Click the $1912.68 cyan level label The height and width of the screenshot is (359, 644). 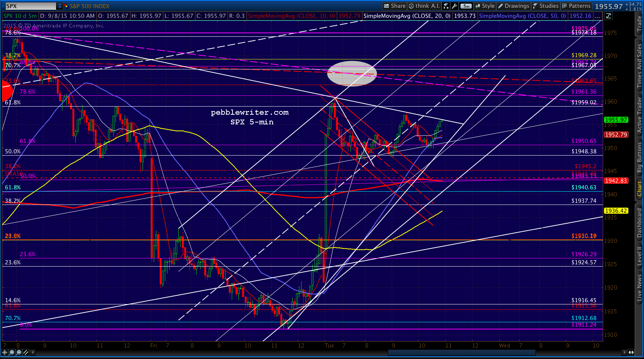584,318
